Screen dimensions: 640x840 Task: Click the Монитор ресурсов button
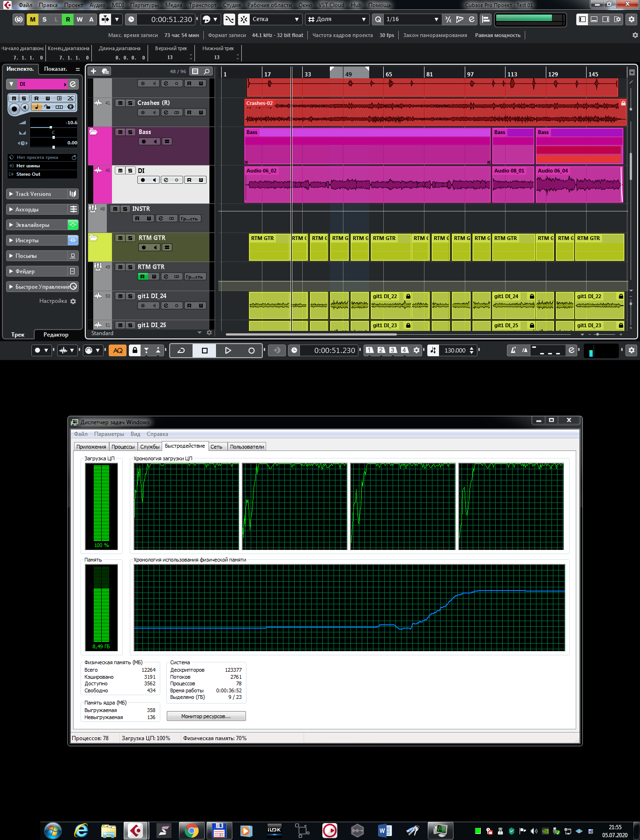click(206, 716)
